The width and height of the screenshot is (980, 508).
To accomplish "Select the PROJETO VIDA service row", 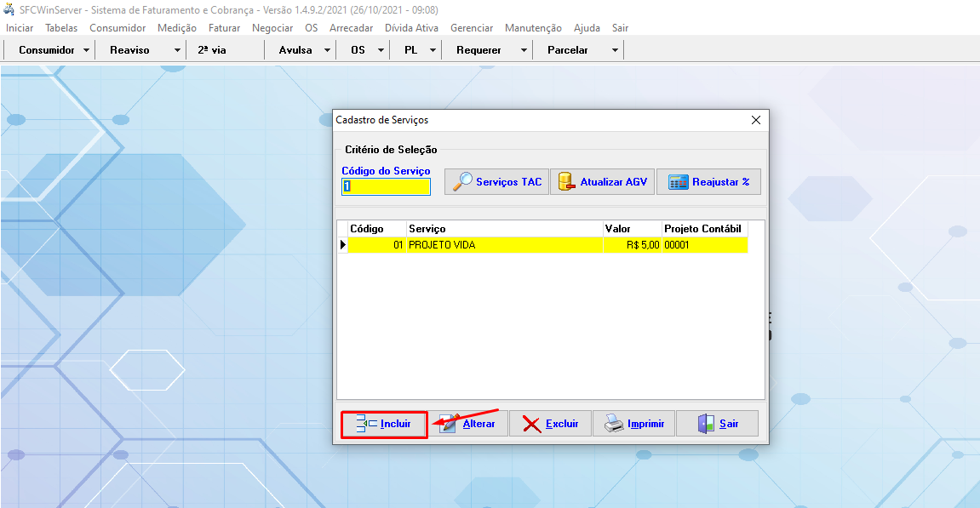I will (502, 245).
